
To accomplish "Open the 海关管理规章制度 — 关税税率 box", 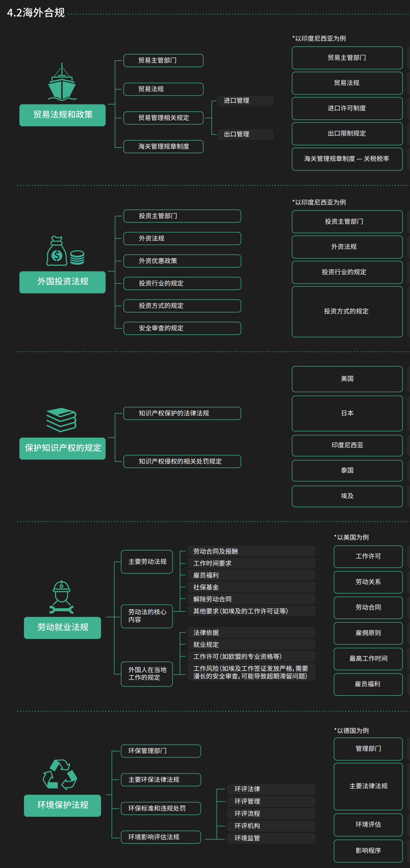I will [x=347, y=159].
